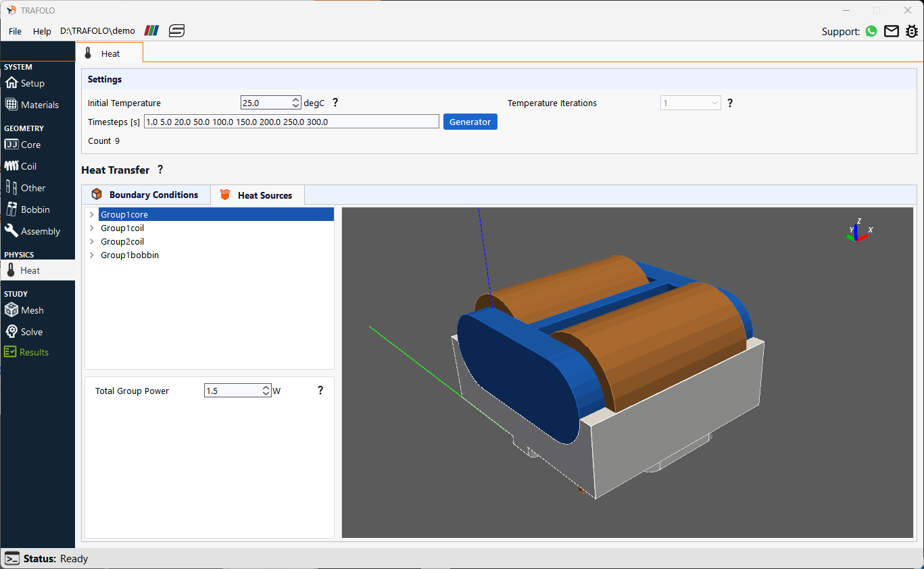Open the Materials section

(37, 104)
